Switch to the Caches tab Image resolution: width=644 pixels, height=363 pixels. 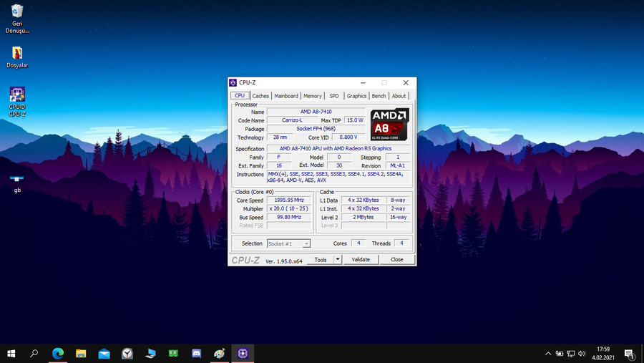(x=260, y=96)
